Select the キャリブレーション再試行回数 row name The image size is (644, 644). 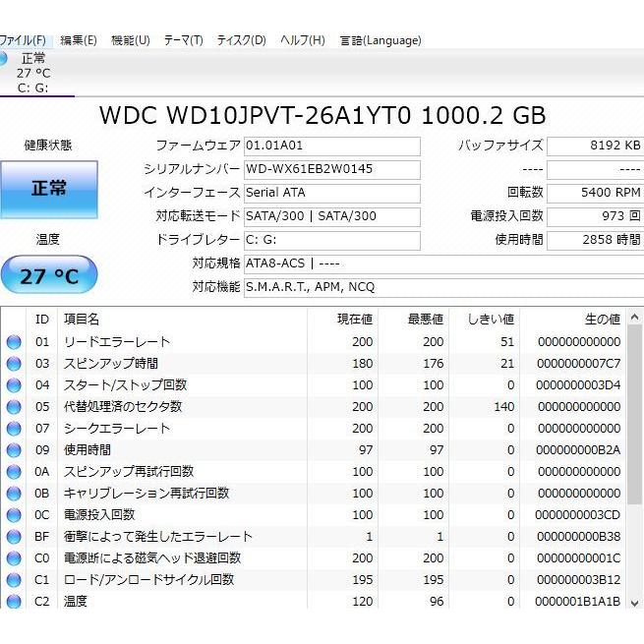[x=146, y=494]
